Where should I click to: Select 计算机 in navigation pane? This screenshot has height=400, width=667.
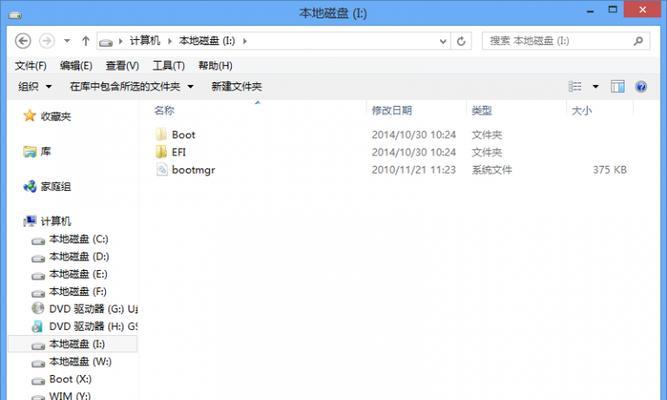56,221
